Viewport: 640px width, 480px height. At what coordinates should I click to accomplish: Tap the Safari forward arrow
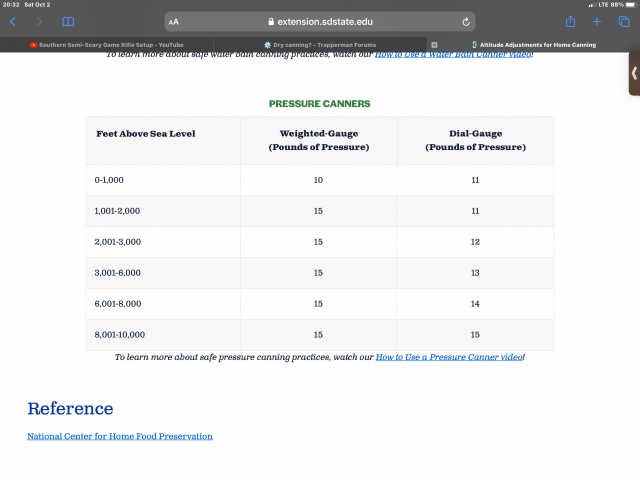[x=40, y=21]
